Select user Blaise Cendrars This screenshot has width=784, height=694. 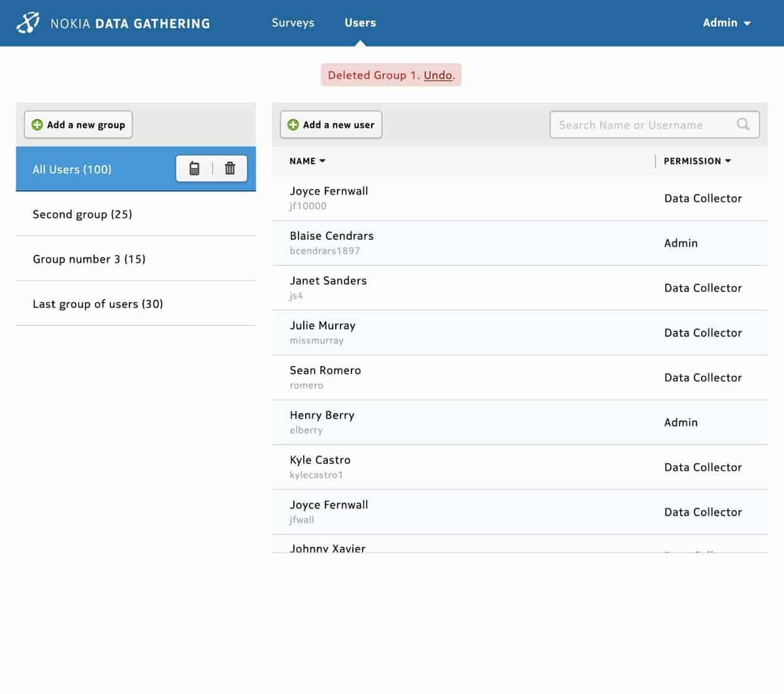click(519, 243)
